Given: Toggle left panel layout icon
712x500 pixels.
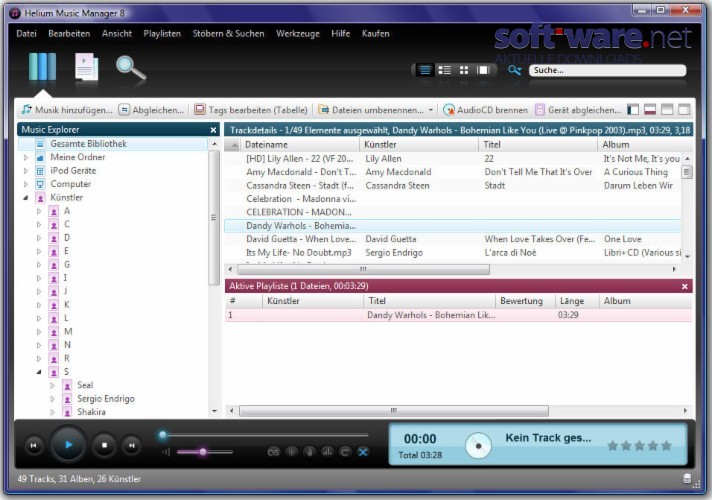Looking at the screenshot, I should [633, 109].
